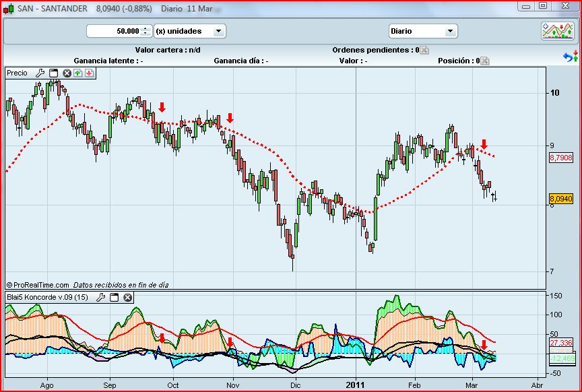Click Ganancia latente label
This screenshot has width=582, height=392.
[108, 61]
